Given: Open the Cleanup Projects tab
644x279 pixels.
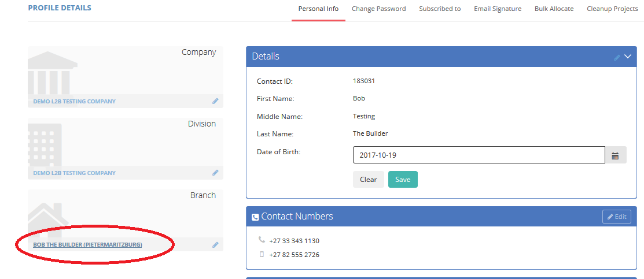Looking at the screenshot, I should pos(612,9).
